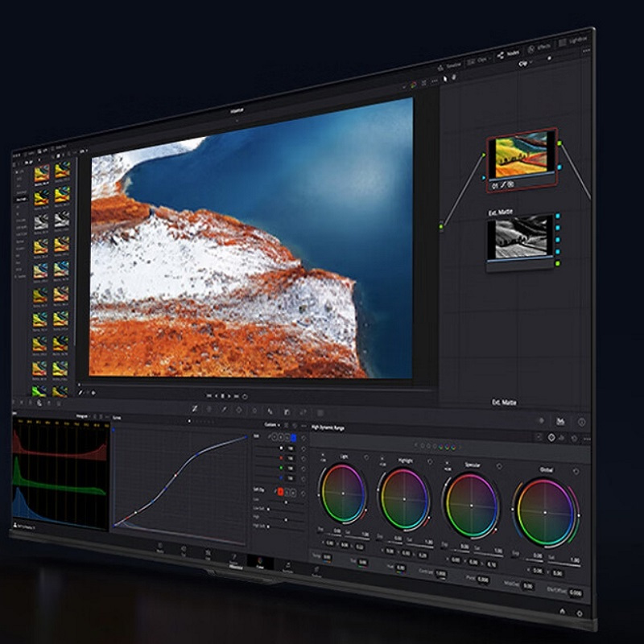The height and width of the screenshot is (644, 644).
Task: Toggle the Timeline panel button
Action: click(450, 66)
